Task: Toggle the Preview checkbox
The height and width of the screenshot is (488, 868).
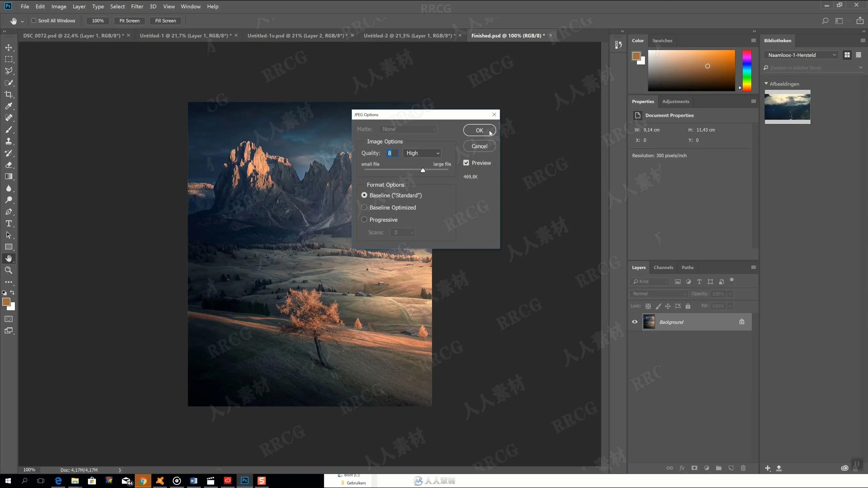Action: pos(466,163)
